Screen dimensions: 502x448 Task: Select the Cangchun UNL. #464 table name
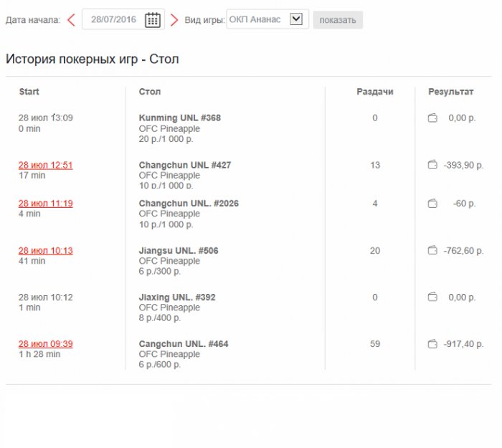[x=184, y=344]
